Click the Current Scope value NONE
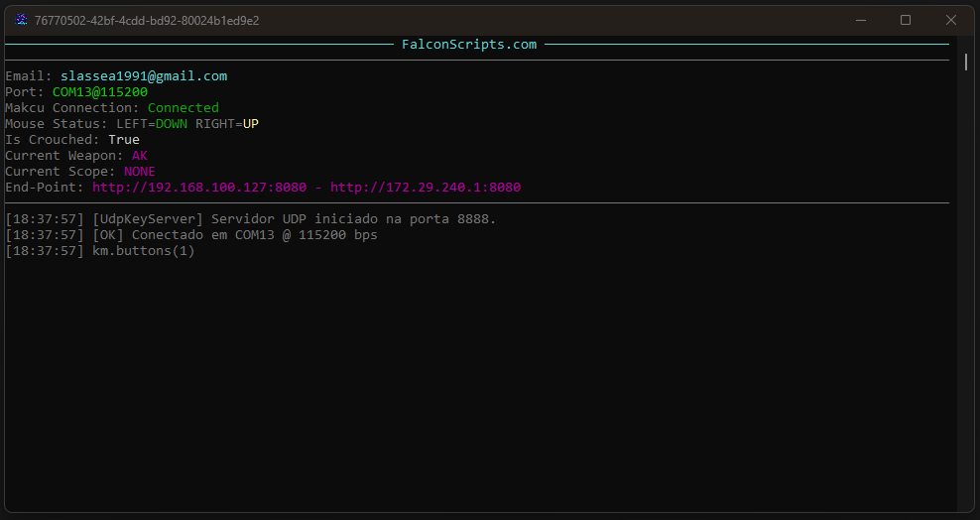980x520 pixels. tap(140, 172)
